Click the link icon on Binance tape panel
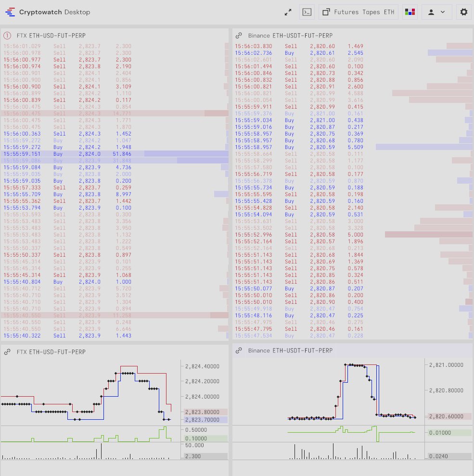Viewport: 474px width, 476px height. coord(239,36)
